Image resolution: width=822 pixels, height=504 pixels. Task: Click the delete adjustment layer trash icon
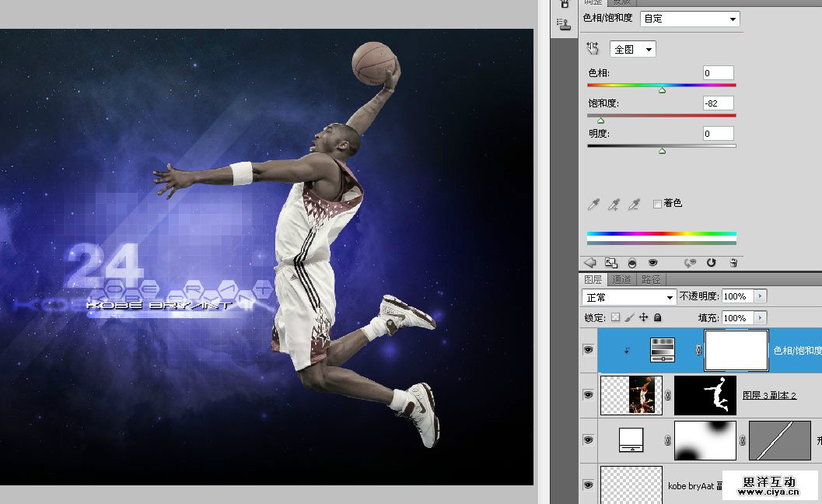pos(733,263)
